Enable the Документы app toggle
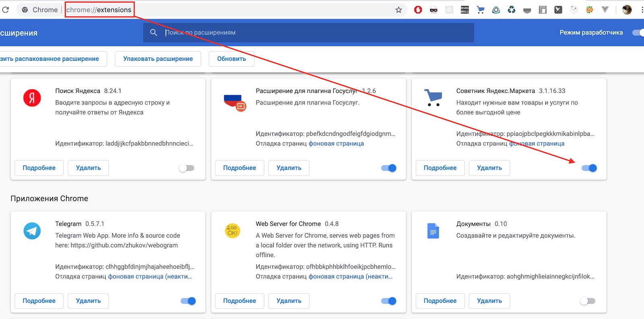Screen dimensions: 644x319 (x=588, y=301)
